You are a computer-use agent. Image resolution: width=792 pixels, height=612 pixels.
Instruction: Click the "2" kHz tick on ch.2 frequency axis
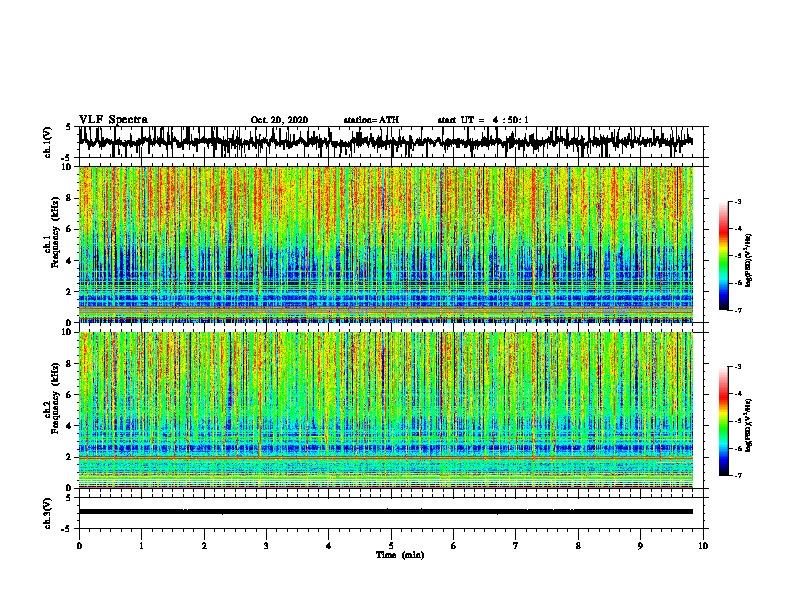[70, 457]
